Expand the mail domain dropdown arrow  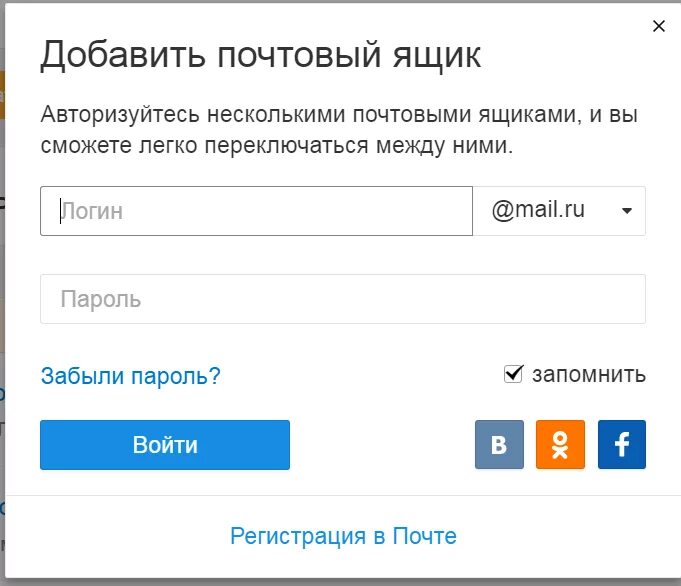(x=626, y=211)
